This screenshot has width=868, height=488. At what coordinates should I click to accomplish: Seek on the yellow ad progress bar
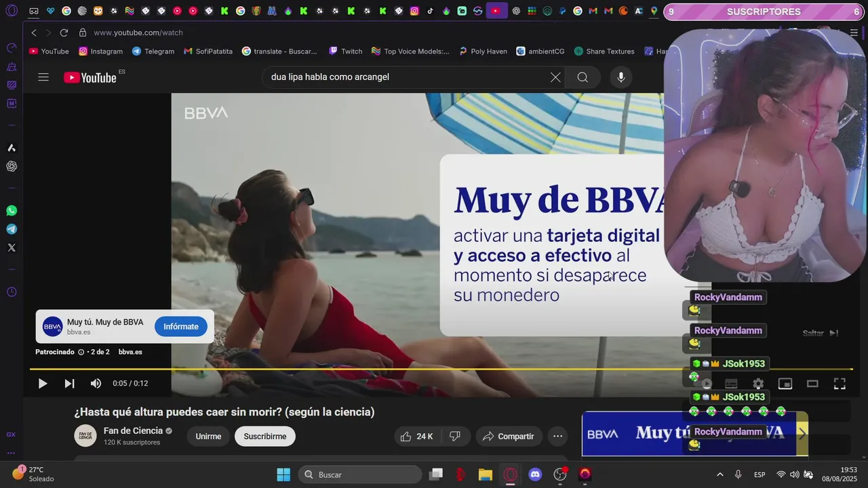coord(441,369)
